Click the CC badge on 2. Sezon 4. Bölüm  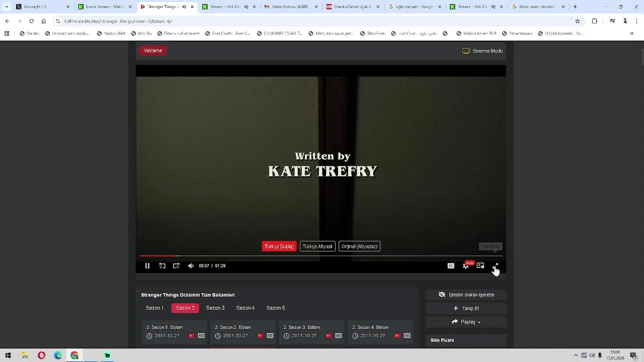pos(407,336)
